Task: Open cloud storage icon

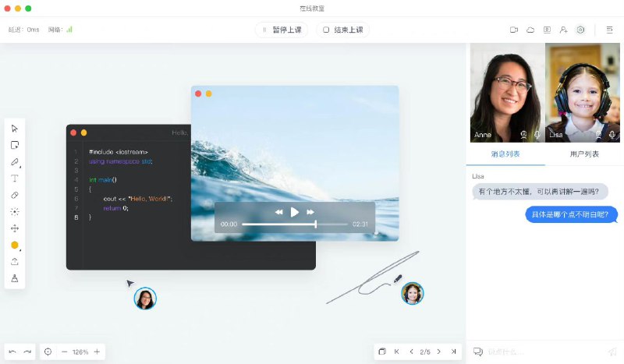Action: click(530, 30)
